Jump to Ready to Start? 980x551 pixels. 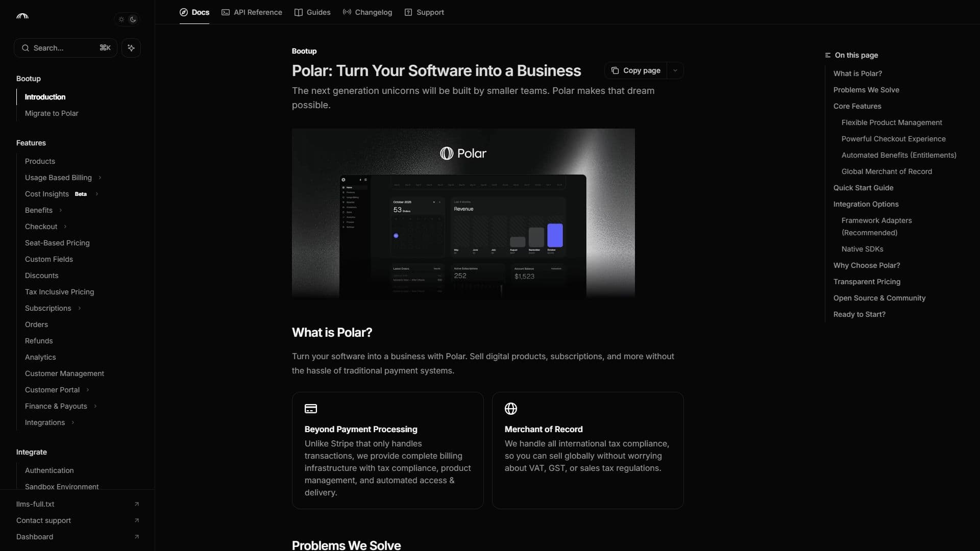click(x=859, y=314)
